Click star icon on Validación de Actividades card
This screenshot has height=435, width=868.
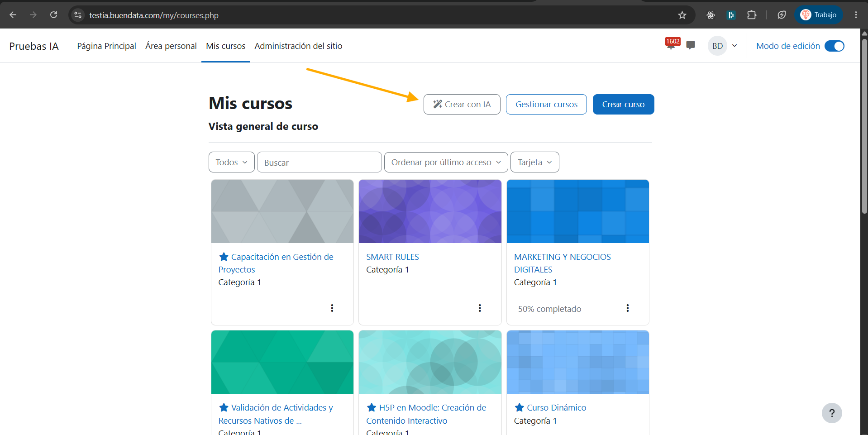pyautogui.click(x=224, y=407)
